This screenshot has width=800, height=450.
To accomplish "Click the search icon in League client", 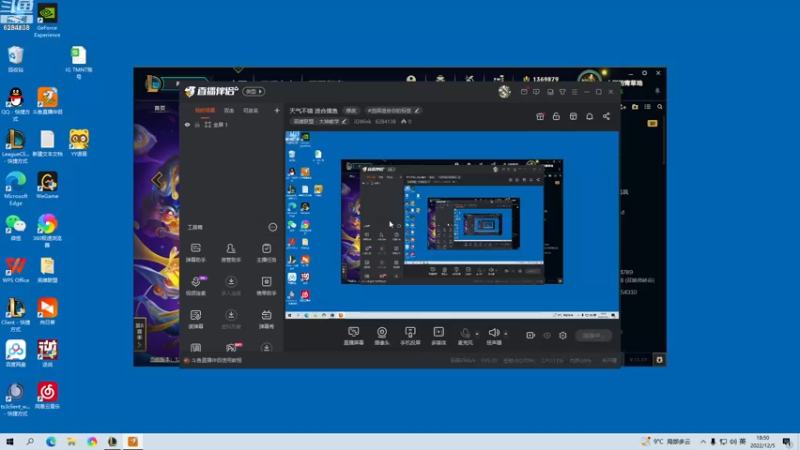I will pos(660,107).
